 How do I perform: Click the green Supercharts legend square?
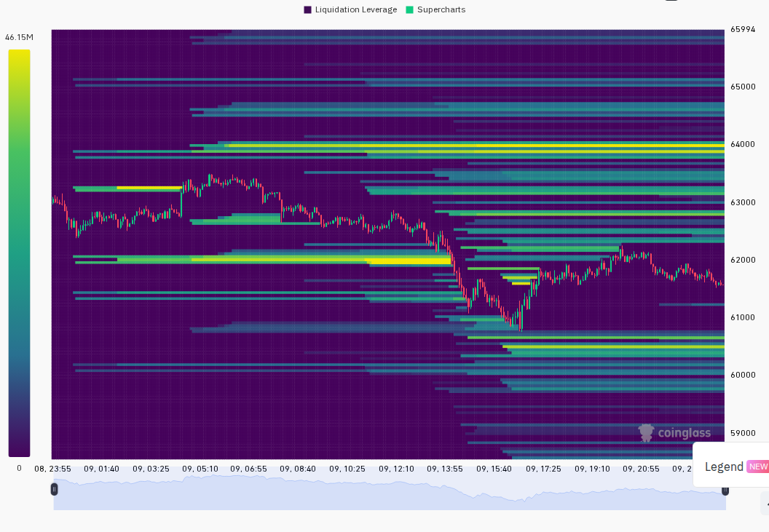[410, 9]
